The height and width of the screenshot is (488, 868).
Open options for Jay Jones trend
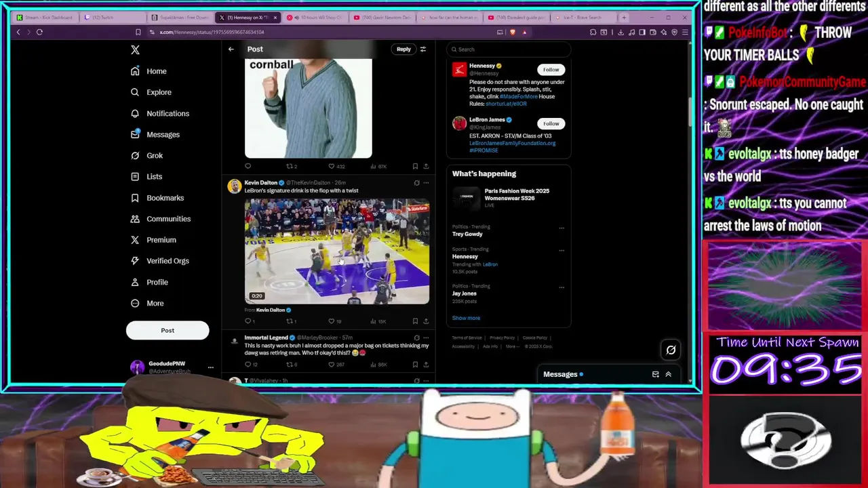tap(561, 287)
